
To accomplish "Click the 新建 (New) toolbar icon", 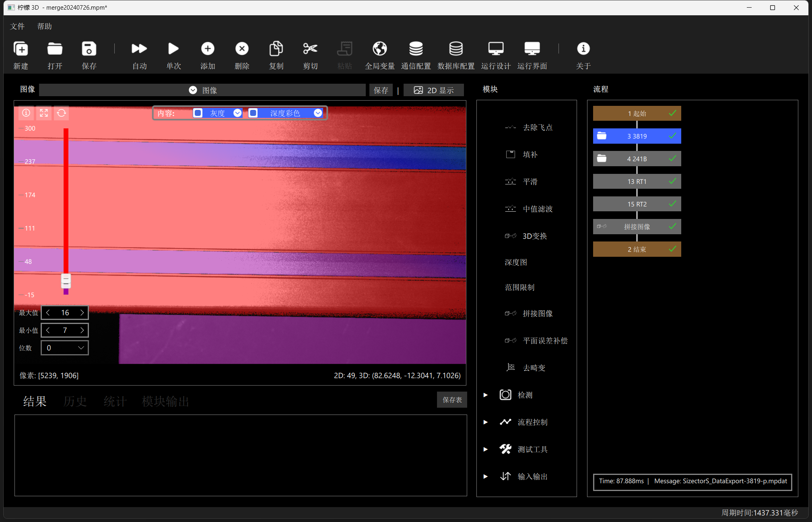I will pyautogui.click(x=21, y=49).
